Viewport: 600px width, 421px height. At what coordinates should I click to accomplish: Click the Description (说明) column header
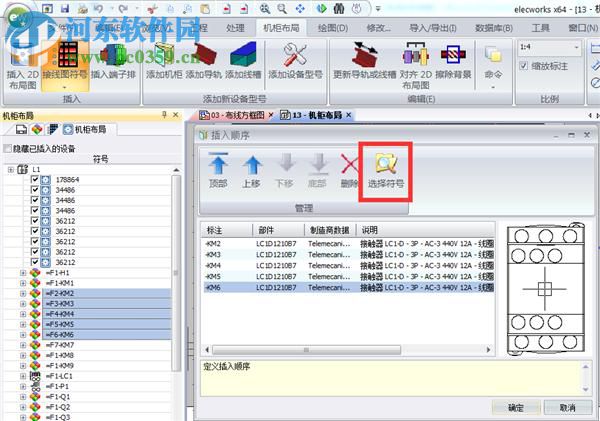(426, 230)
